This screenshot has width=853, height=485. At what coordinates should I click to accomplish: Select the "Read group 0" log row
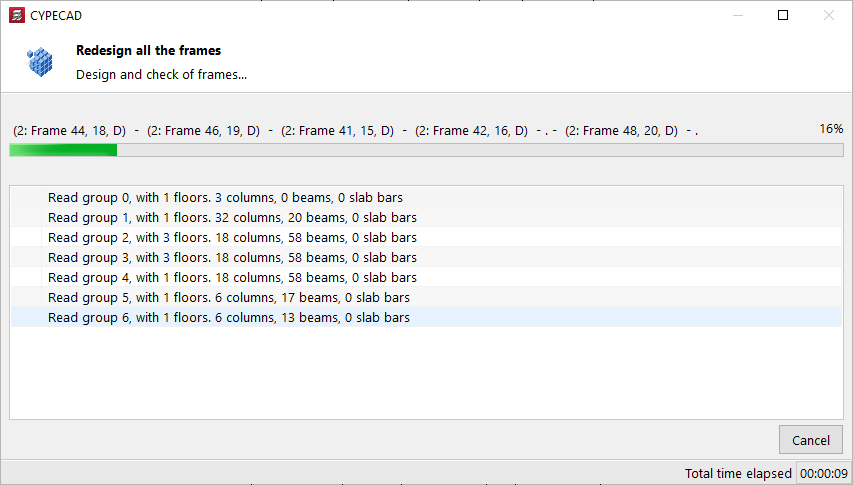click(x=225, y=198)
